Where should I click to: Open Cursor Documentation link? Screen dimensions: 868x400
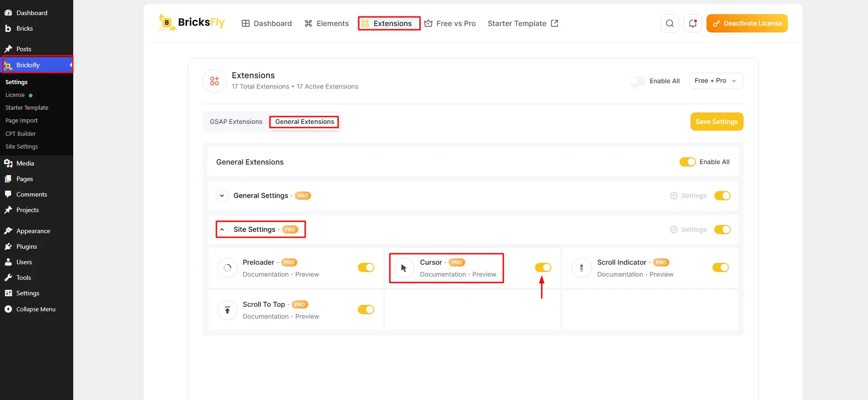point(443,274)
